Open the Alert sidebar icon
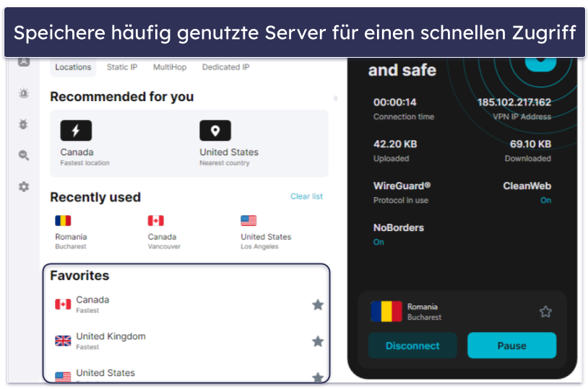The image size is (588, 389). pos(24,93)
